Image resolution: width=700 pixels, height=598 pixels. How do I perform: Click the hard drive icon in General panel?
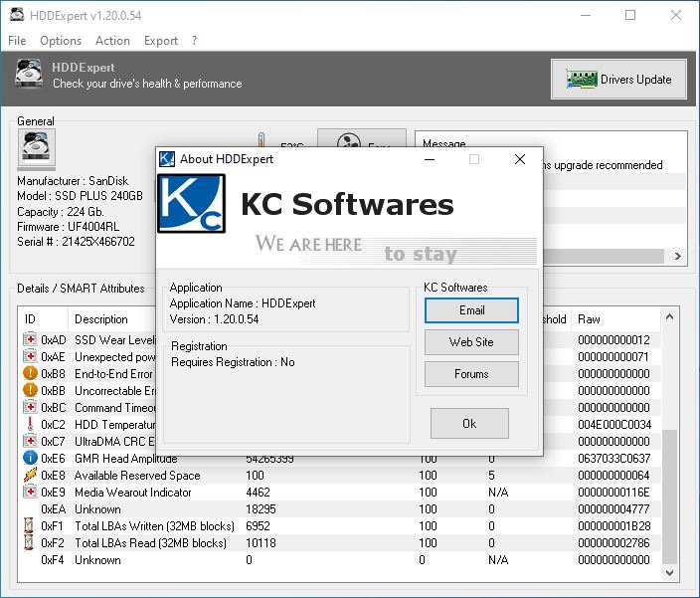[37, 147]
